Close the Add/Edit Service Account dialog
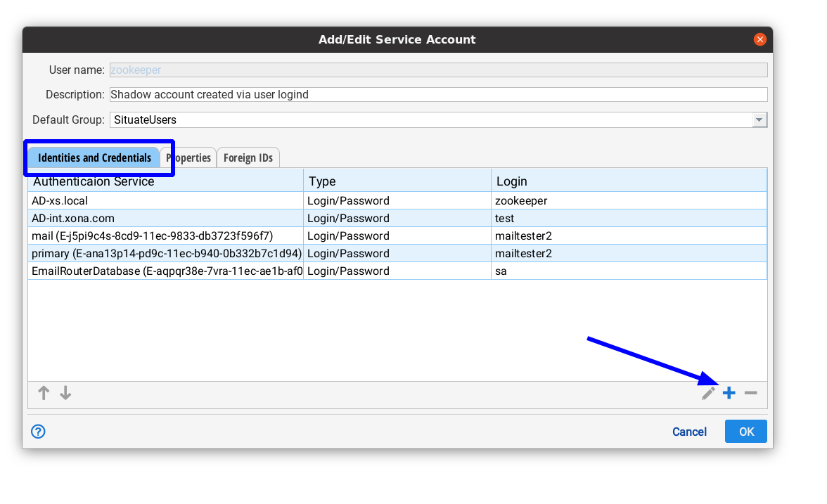The height and width of the screenshot is (504, 827). pos(759,39)
